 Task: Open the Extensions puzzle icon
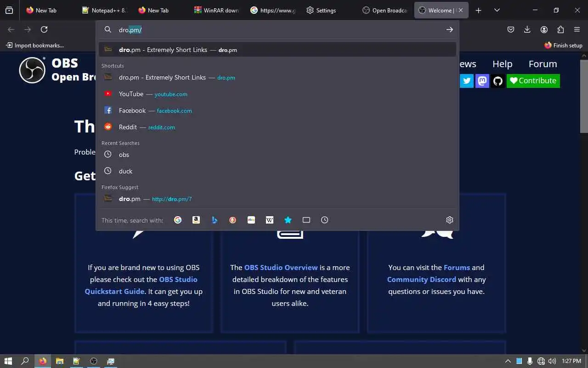pyautogui.click(x=560, y=29)
